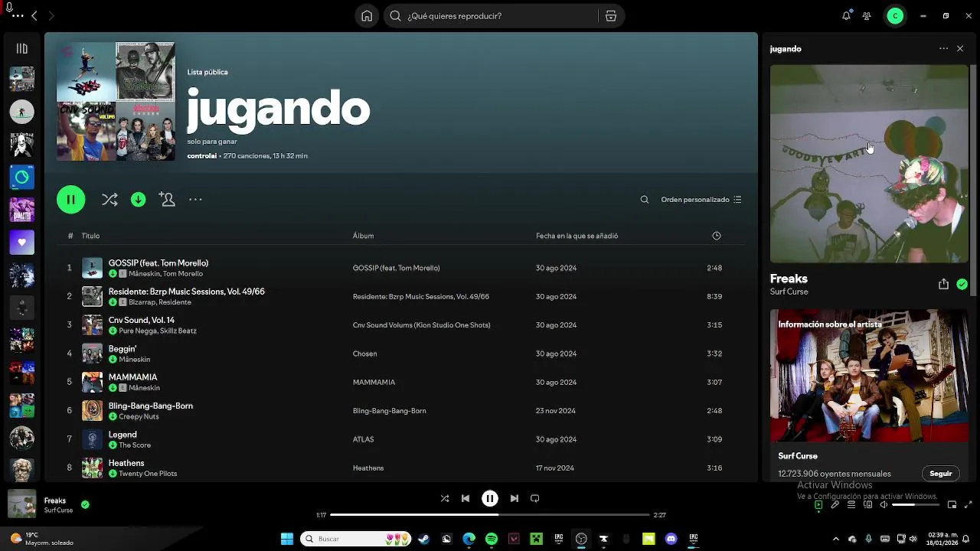Open Minecraft from the taskbar
The height and width of the screenshot is (551, 980).
coord(537,539)
